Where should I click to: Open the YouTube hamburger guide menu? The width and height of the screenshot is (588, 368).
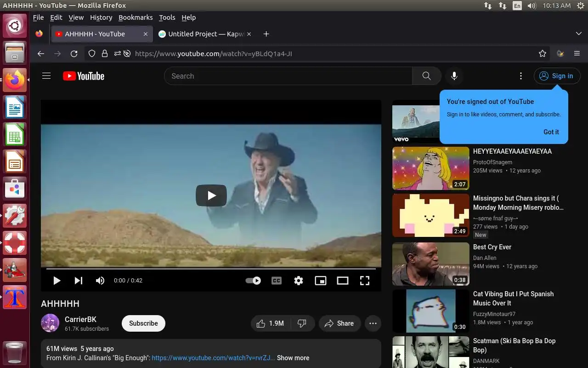pyautogui.click(x=46, y=76)
